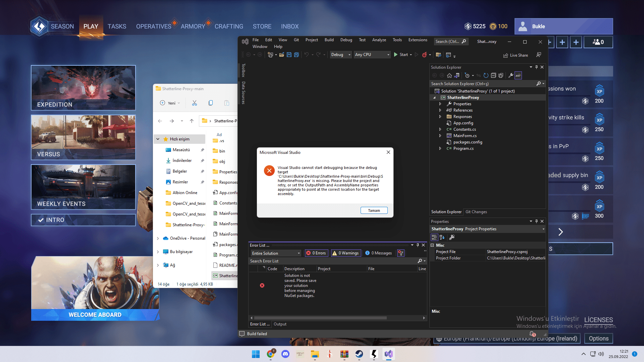Viewport: 644px width, 362px height.
Task: Open the Toolbox side tab
Action: 244,70
